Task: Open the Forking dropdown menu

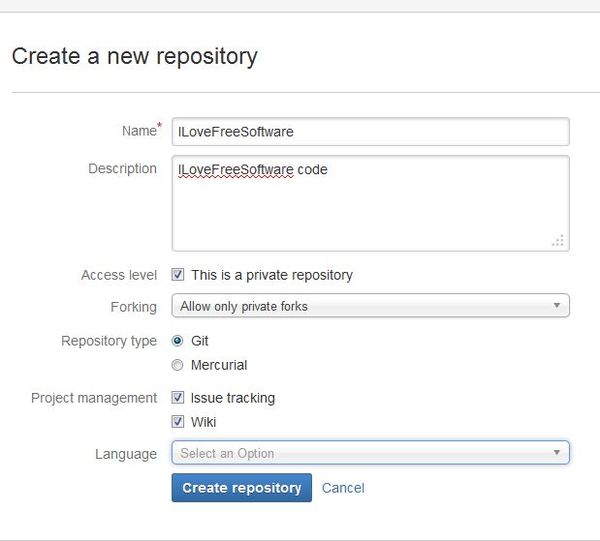Action: point(370,306)
